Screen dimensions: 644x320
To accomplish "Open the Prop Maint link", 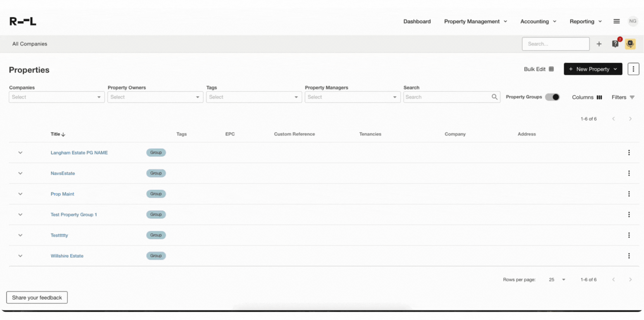I will click(62, 194).
